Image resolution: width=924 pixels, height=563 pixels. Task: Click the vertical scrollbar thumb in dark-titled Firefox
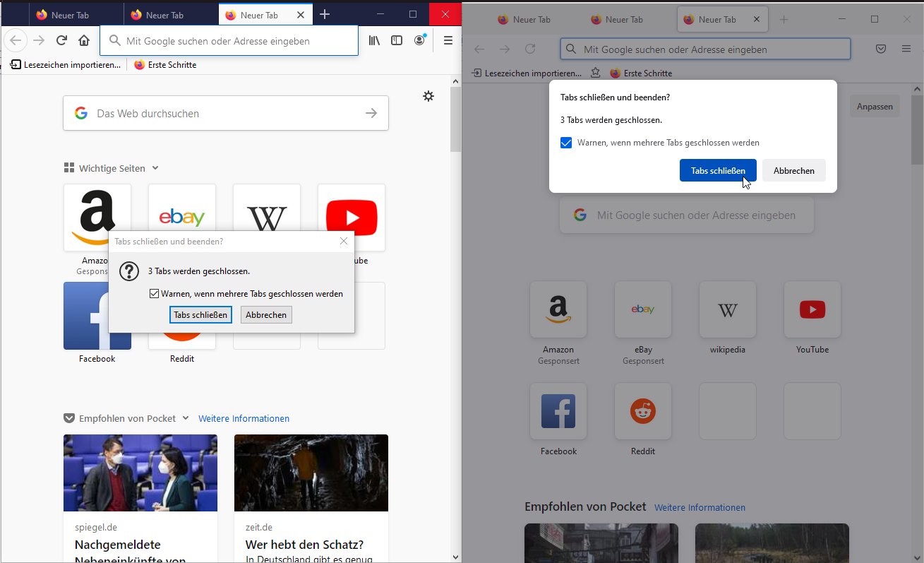(456, 120)
